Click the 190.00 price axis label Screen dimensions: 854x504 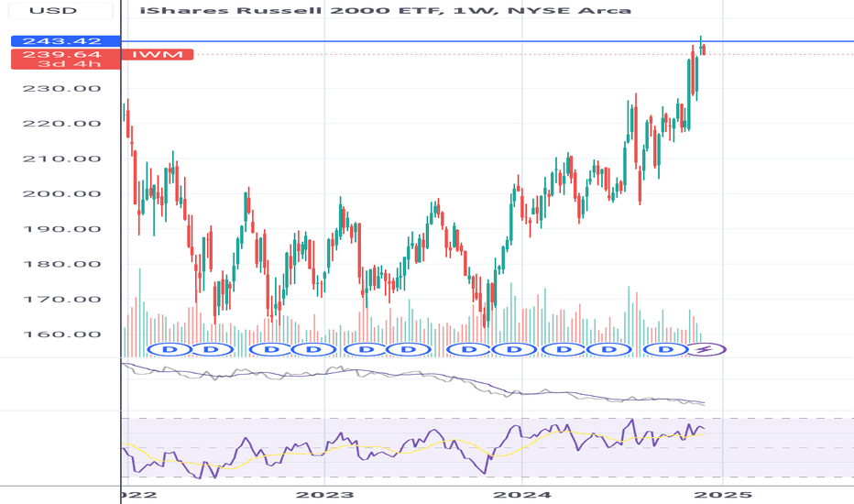point(62,229)
